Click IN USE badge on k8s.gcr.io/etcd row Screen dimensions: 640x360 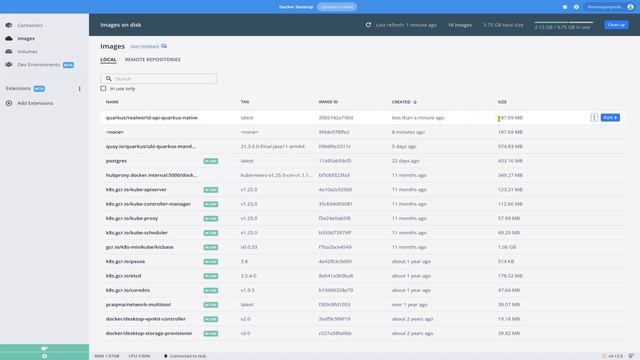[211, 276]
